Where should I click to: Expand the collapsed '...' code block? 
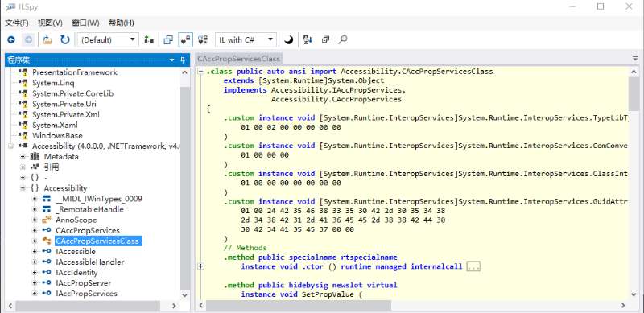(473, 267)
